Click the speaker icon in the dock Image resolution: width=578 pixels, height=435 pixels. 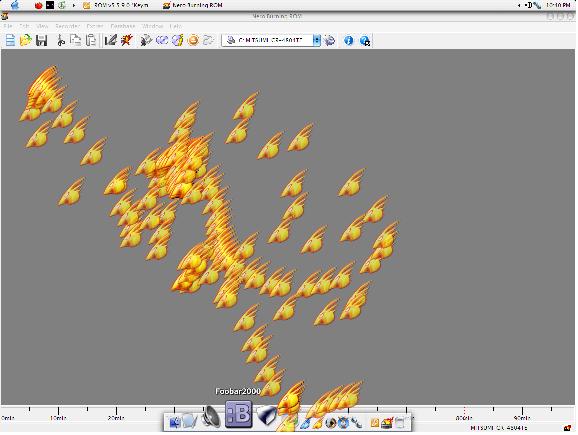point(212,417)
